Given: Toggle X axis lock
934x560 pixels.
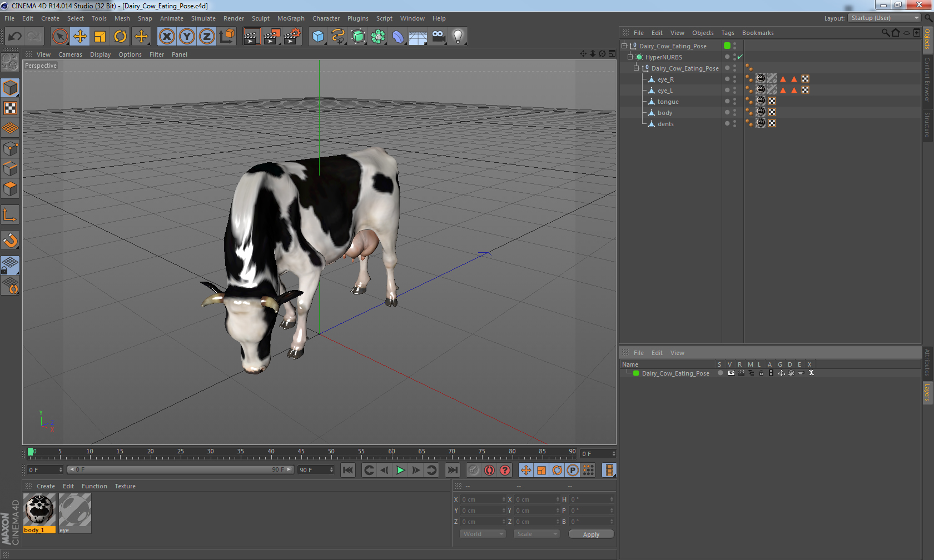Looking at the screenshot, I should click(x=166, y=37).
